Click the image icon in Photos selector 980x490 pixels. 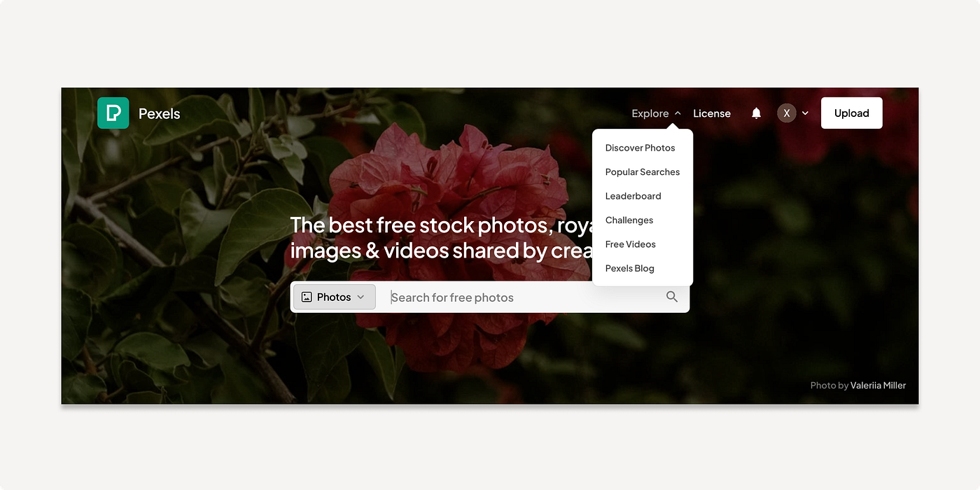307,297
